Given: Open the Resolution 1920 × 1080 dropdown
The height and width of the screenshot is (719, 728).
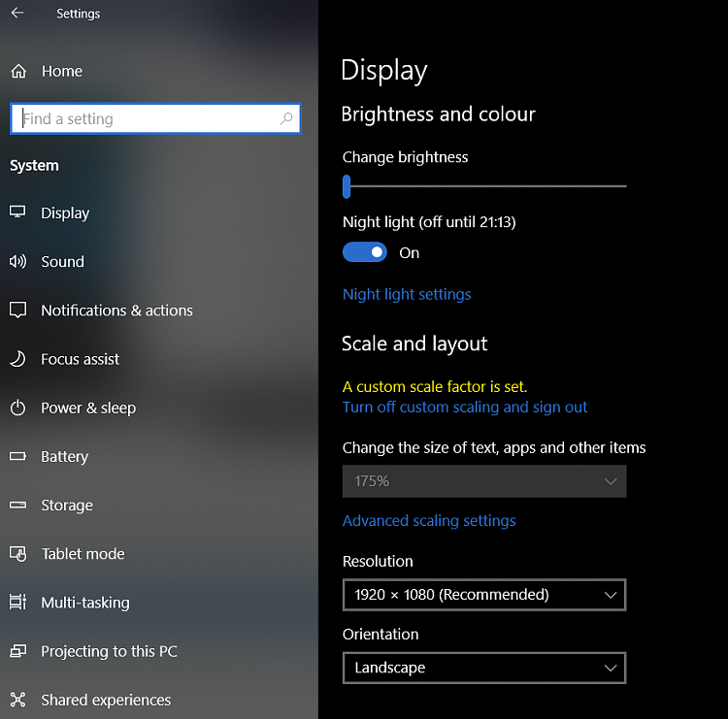Looking at the screenshot, I should (484, 595).
